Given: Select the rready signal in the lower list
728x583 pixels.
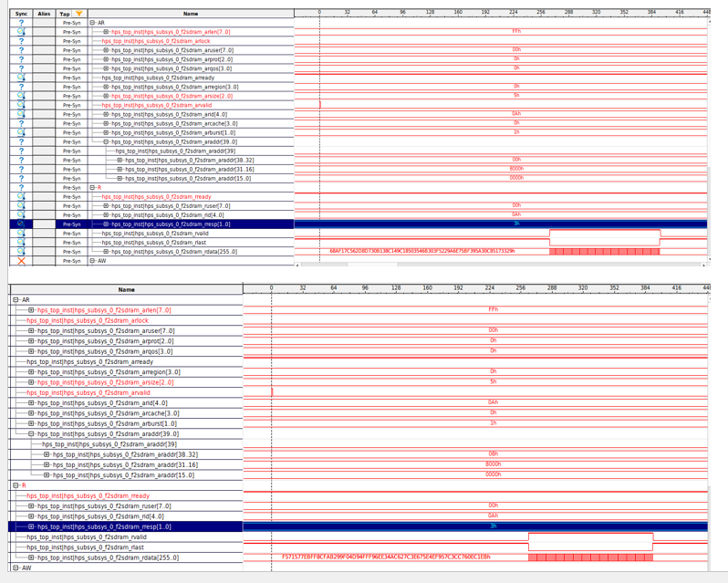Looking at the screenshot, I should (x=88, y=495).
